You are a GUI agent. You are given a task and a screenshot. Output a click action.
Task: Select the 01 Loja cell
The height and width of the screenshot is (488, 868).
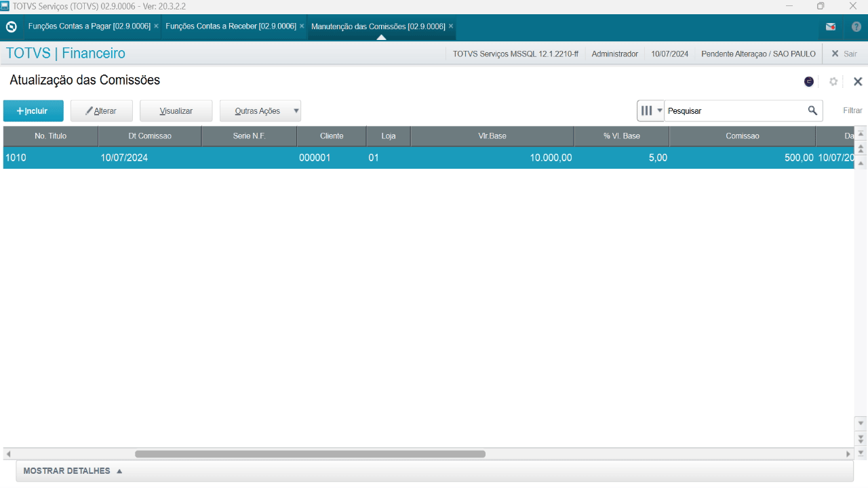click(389, 158)
